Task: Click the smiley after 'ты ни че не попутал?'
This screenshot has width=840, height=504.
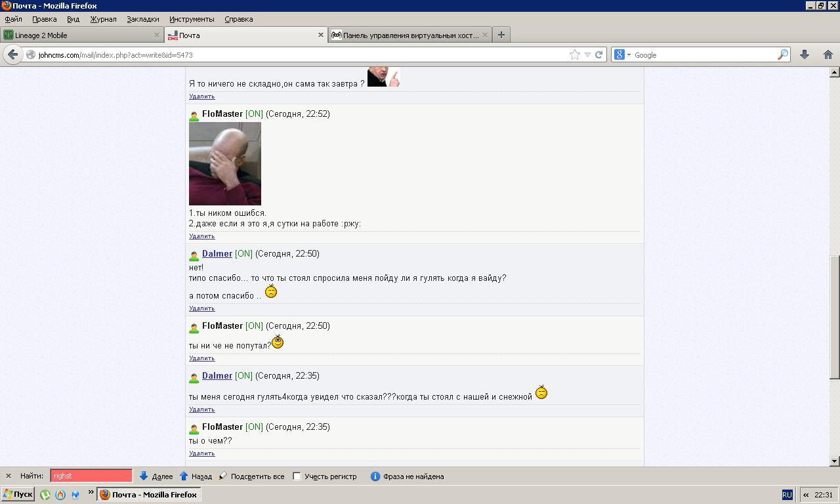Action: point(278,341)
